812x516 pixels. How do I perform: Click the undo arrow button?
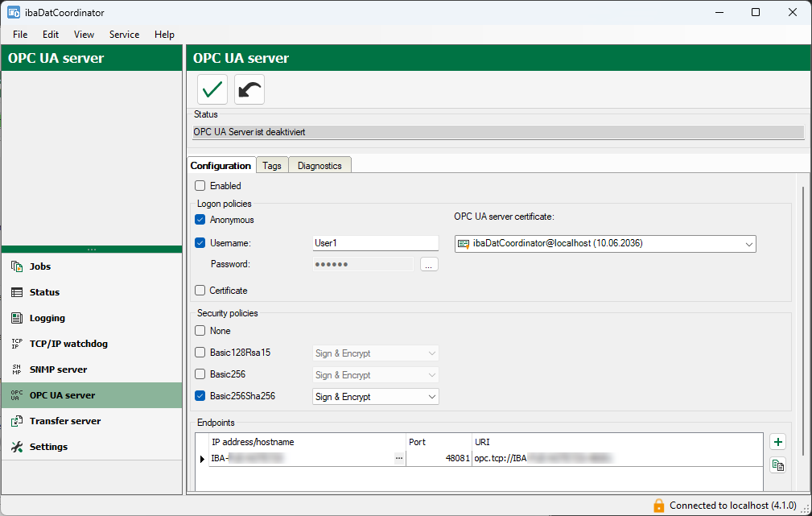click(x=249, y=89)
